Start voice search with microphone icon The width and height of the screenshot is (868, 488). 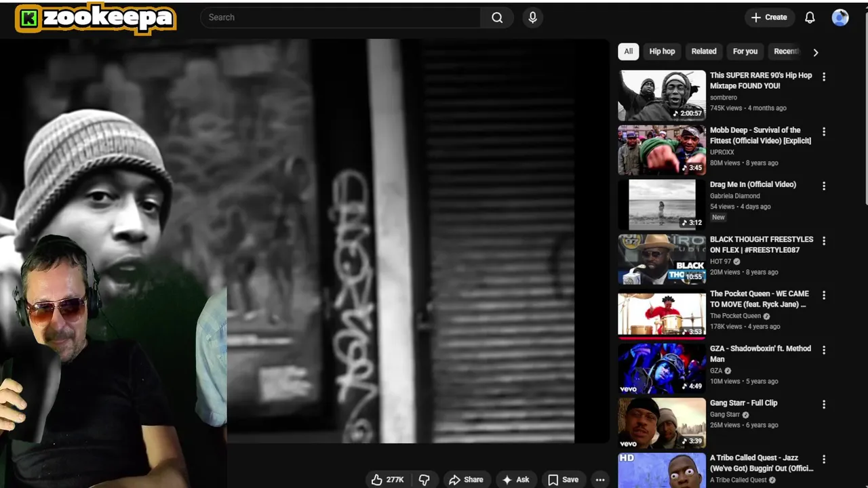pos(532,18)
